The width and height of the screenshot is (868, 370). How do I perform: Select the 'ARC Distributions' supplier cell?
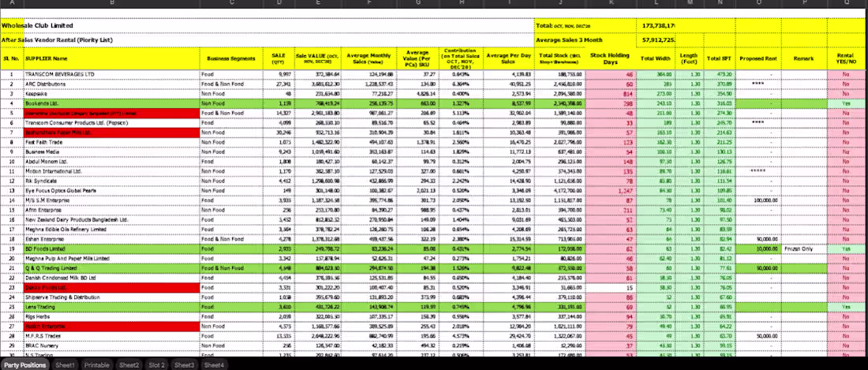(111, 84)
